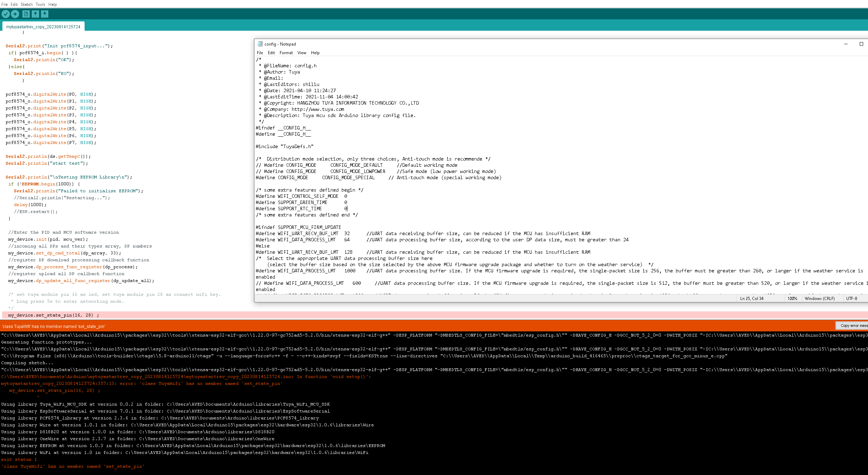868x475 pixels.
Task: Open Arduino Tools menu
Action: [x=40, y=4]
